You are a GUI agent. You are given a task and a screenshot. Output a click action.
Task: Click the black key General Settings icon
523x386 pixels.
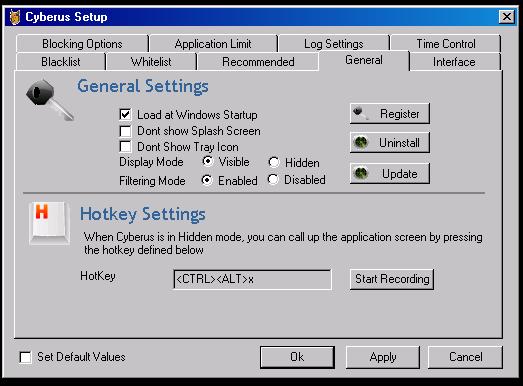click(x=49, y=99)
